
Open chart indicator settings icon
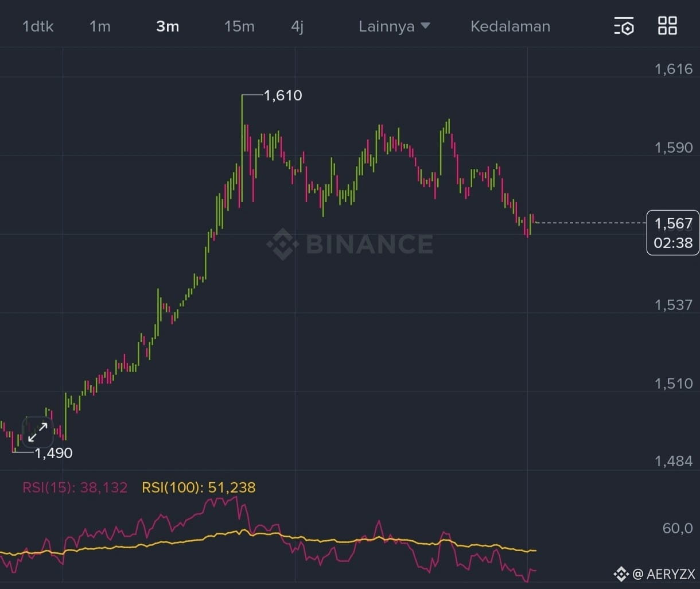click(624, 26)
